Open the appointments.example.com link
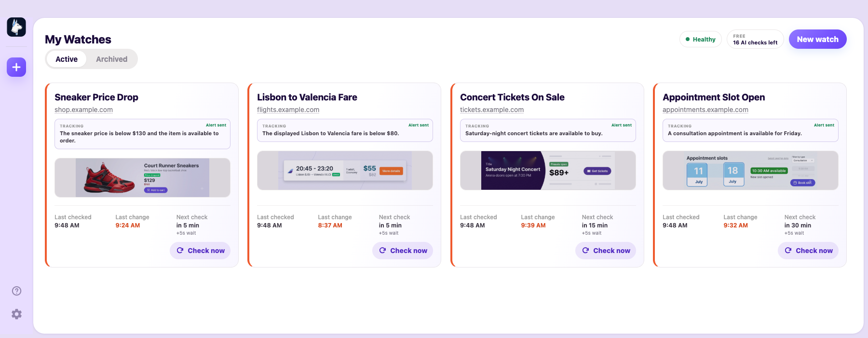868x338 pixels. (705, 110)
